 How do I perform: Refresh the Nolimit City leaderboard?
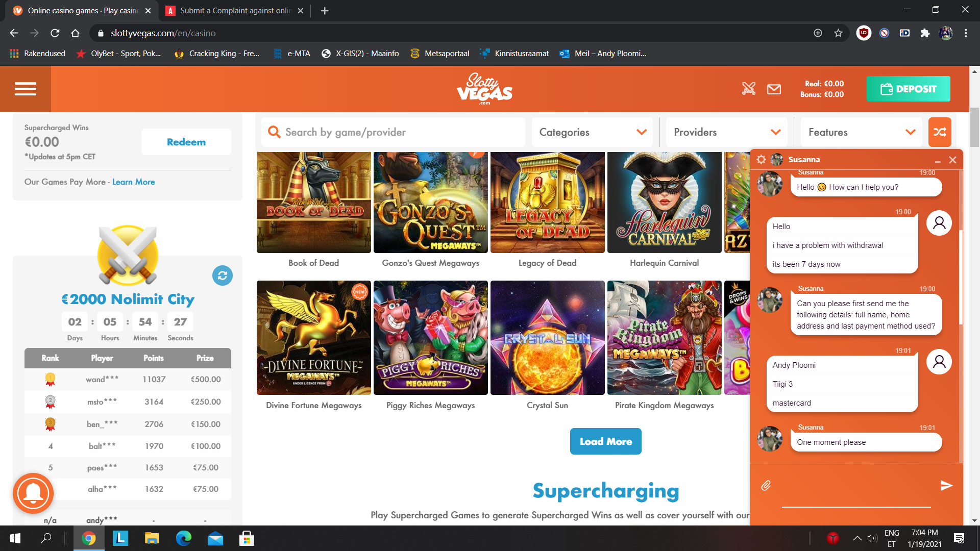pos(223,275)
